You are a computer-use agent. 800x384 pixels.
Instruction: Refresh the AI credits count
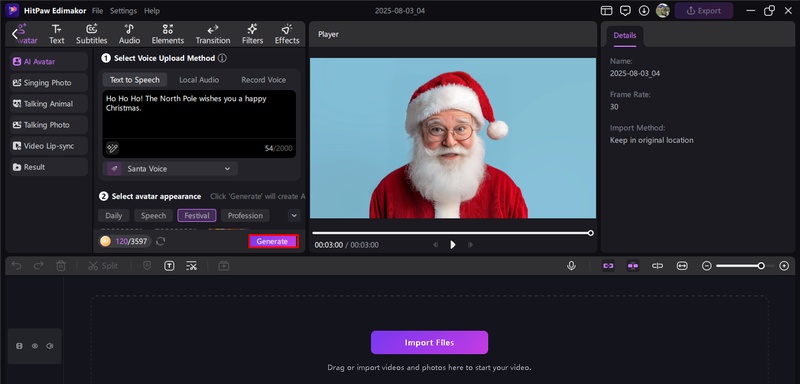161,241
